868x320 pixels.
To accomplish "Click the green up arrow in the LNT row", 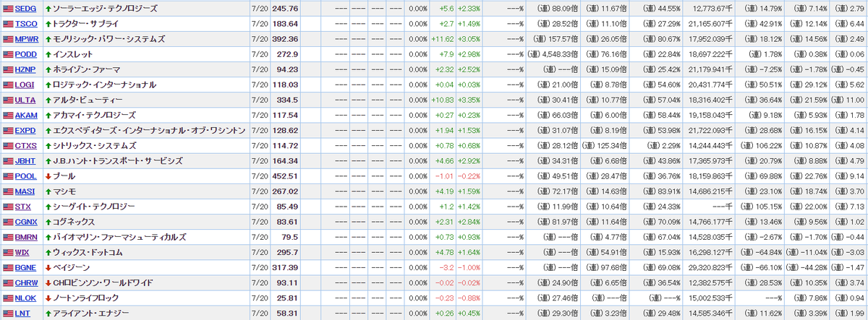I will (x=48, y=313).
